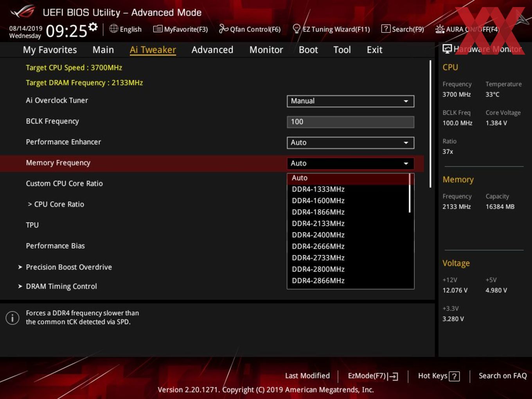Toggle AURA ON/OFF(F4) light icon

tap(440, 29)
